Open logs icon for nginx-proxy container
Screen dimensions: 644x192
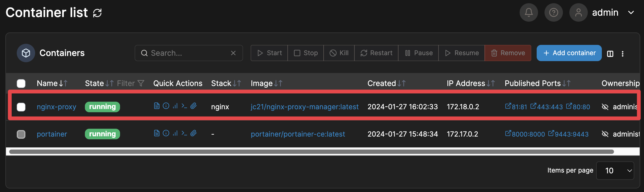tap(157, 106)
